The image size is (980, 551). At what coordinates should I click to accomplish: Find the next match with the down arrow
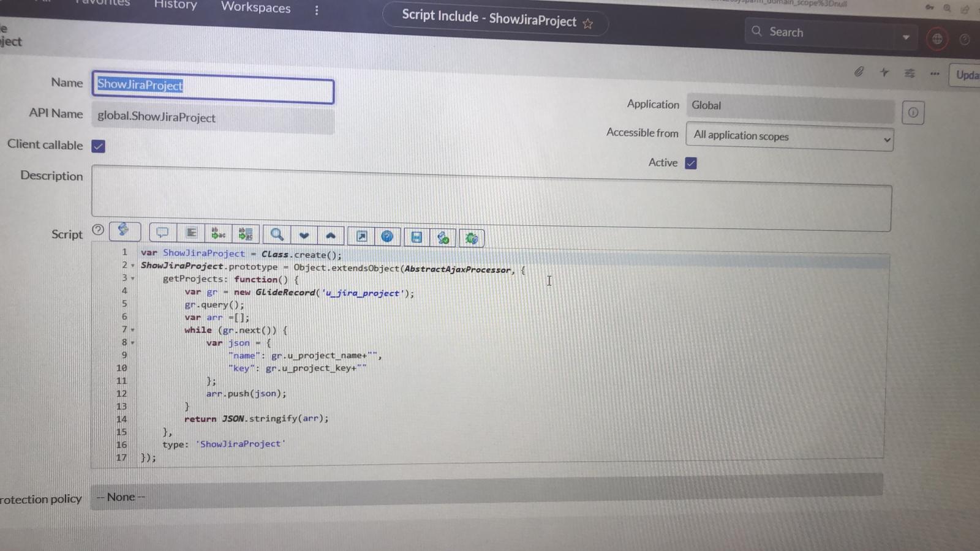coord(304,235)
